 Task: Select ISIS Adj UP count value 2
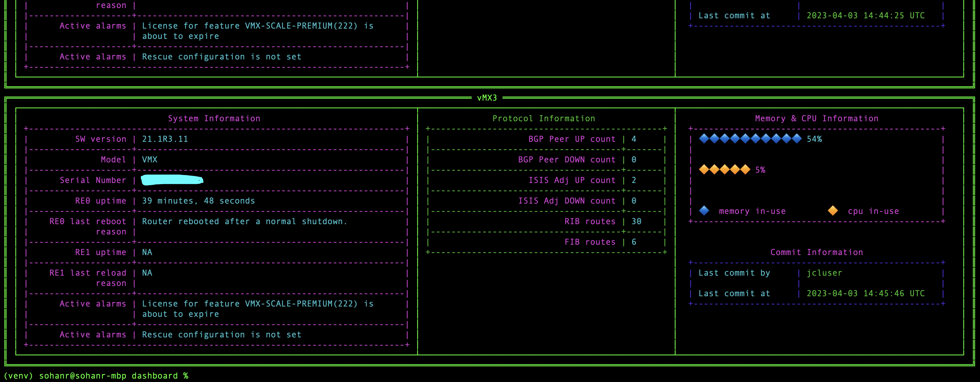point(634,180)
